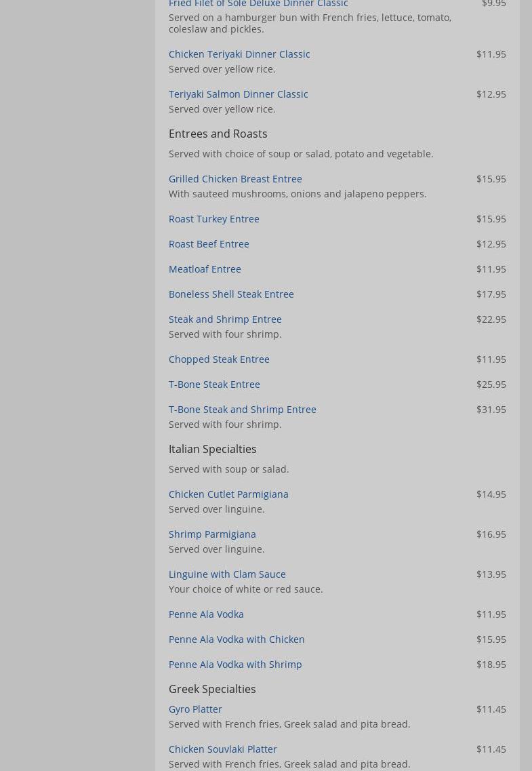Choose Roast Beef Entree
Screen dimensions: 532x771
209,244
